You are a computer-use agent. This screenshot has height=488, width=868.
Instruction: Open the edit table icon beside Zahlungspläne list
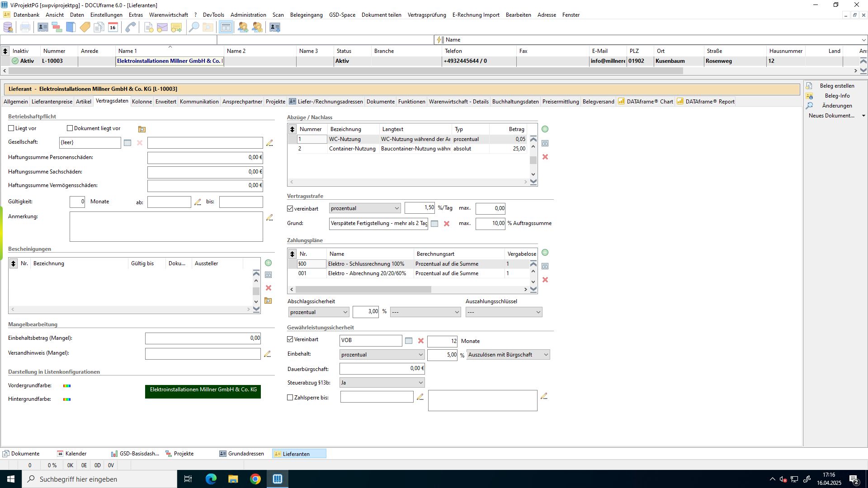click(545, 266)
